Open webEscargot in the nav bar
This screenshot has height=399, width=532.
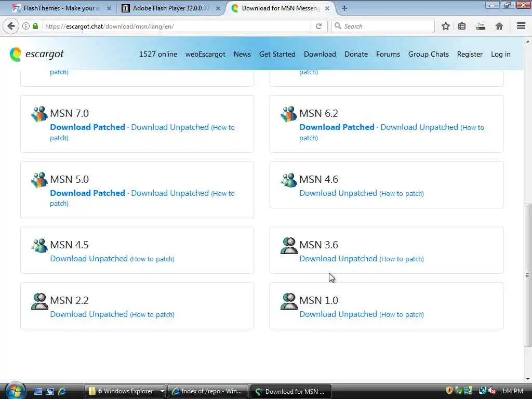coord(205,54)
